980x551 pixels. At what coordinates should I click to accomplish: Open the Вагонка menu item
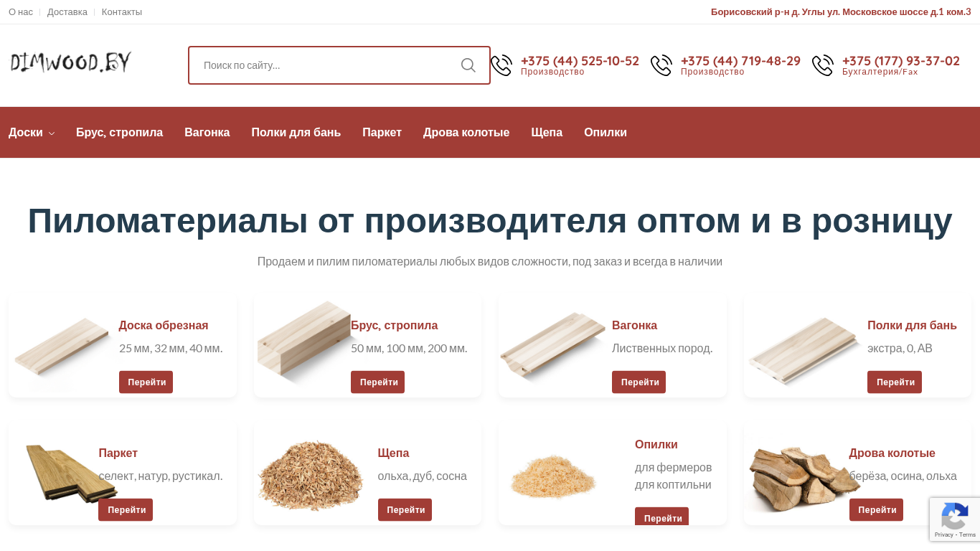tap(207, 132)
